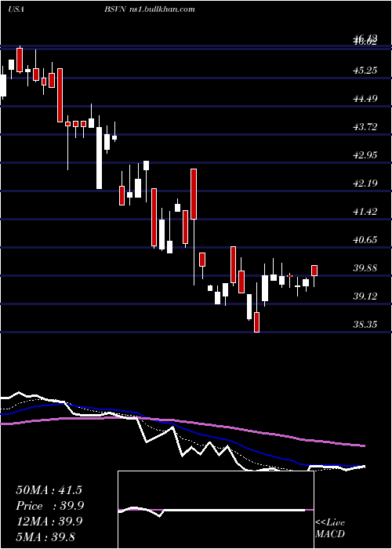The width and height of the screenshot is (392, 549).
Task: Click the 42.95 price level label
Action: click(365, 155)
